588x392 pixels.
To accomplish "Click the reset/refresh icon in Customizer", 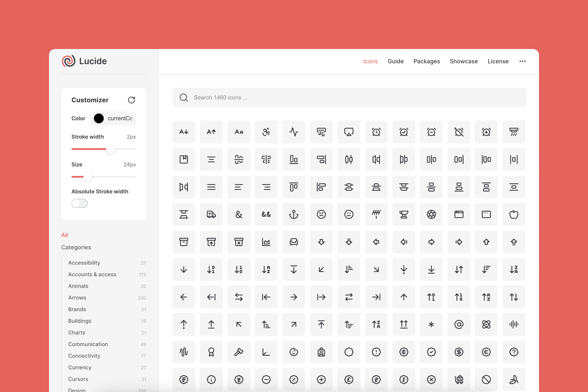I will coord(131,100).
